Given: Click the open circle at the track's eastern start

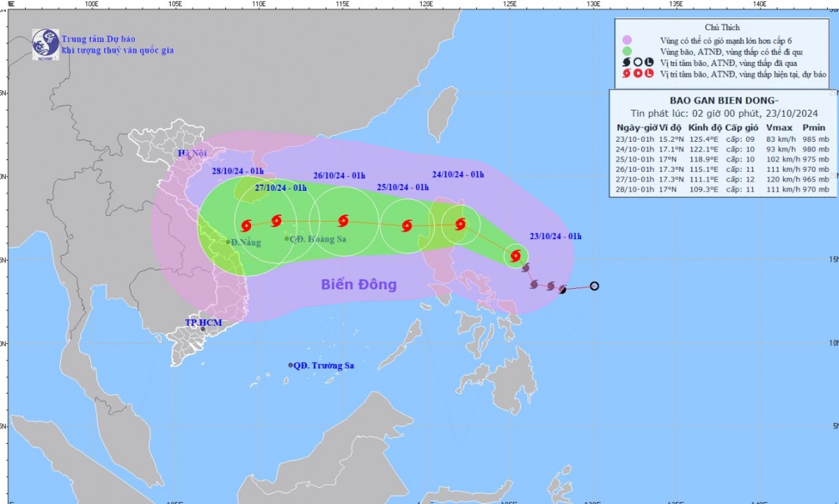Looking at the screenshot, I should point(594,285).
